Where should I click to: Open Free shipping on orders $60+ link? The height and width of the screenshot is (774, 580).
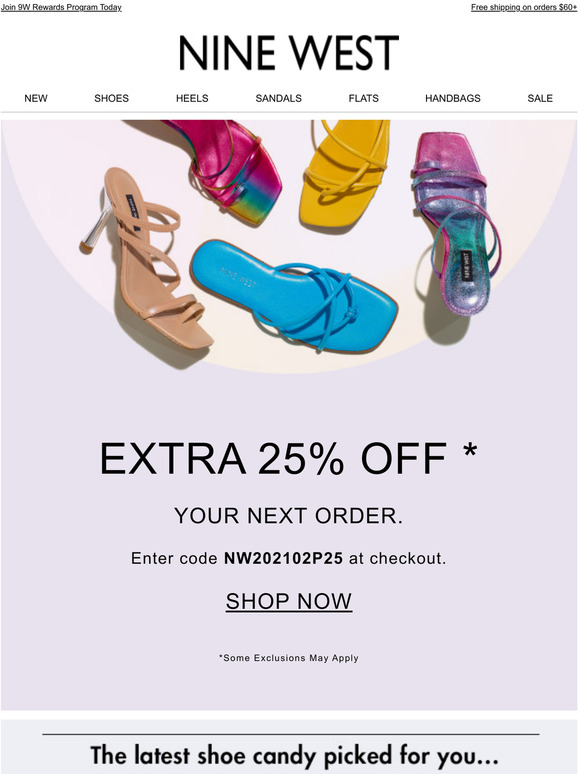pos(524,7)
